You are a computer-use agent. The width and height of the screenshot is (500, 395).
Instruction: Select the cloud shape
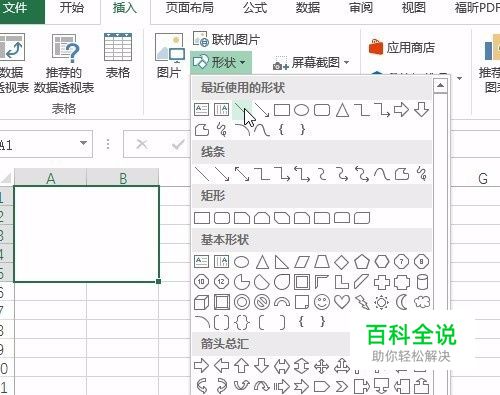pos(422,302)
